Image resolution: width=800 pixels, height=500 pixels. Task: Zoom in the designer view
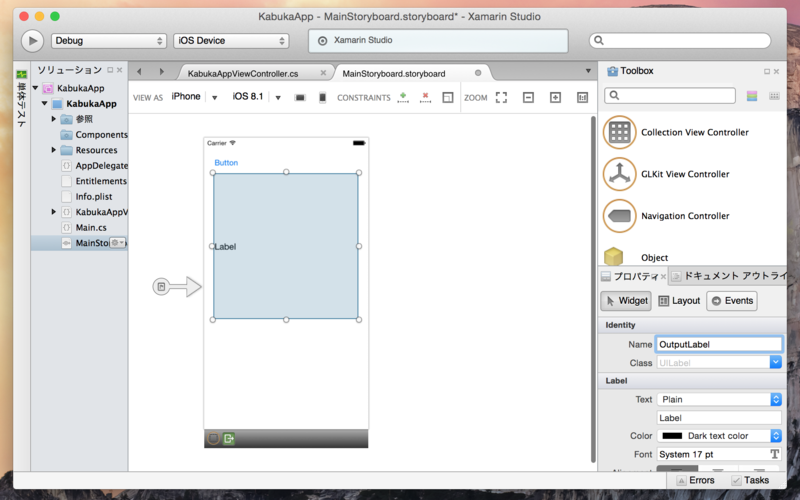point(555,97)
